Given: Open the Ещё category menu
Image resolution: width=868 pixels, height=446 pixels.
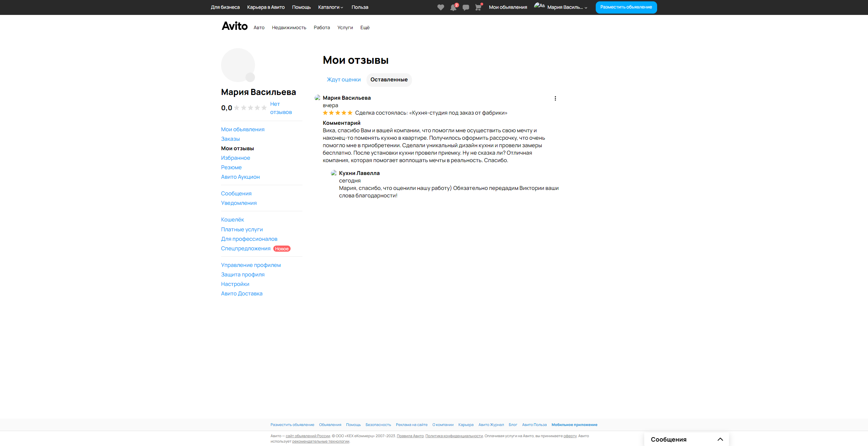Looking at the screenshot, I should point(365,27).
